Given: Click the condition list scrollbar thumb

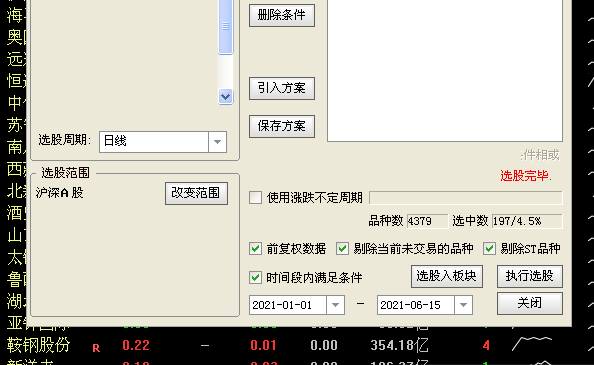Looking at the screenshot, I should pos(225,27).
